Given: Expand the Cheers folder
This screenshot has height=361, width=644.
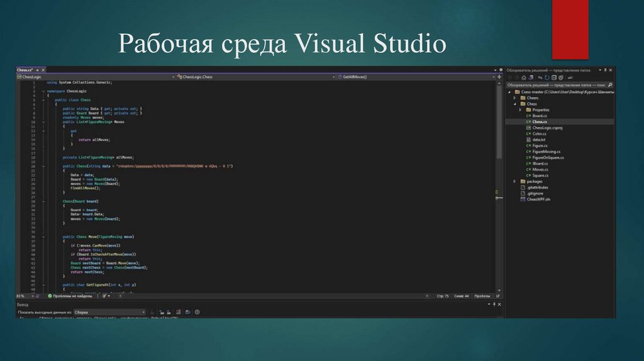Looking at the screenshot, I should coord(514,98).
